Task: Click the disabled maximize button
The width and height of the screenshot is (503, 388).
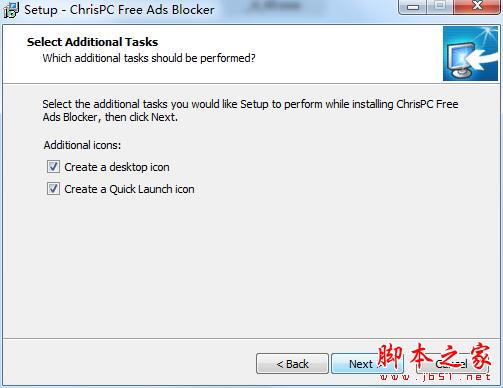Action: click(x=440, y=6)
